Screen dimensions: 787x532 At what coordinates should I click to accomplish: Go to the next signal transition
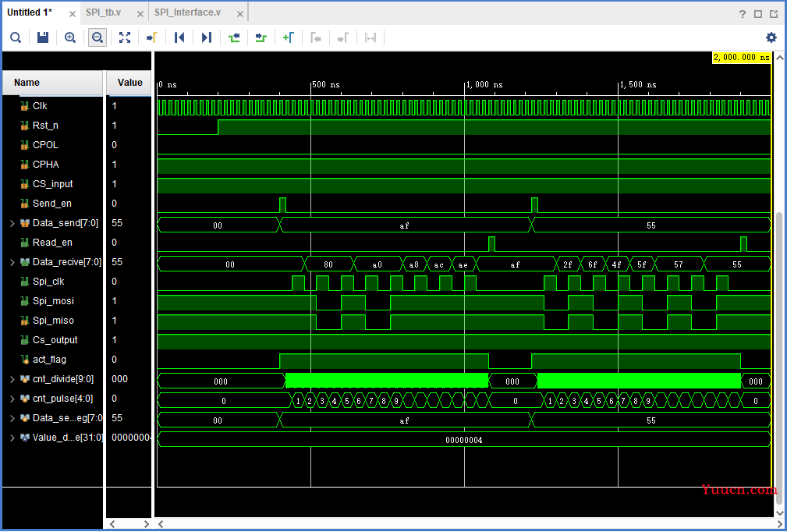click(x=261, y=37)
